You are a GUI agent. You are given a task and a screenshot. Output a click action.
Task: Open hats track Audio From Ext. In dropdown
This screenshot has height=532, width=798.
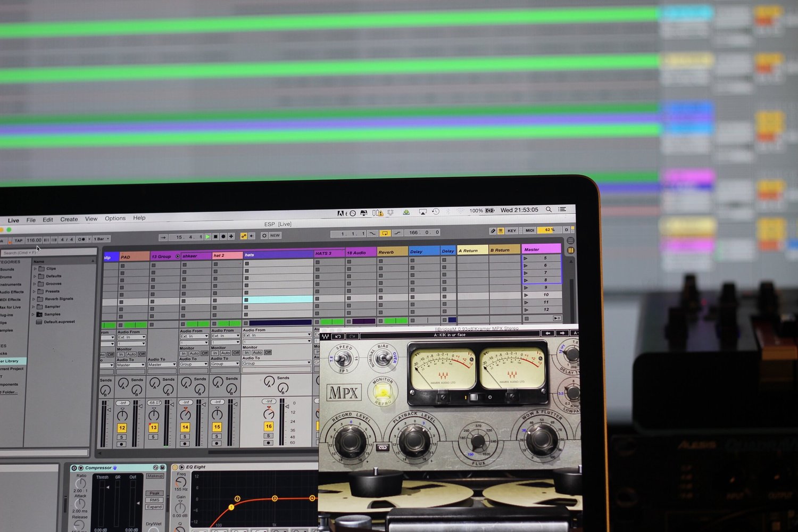[277, 335]
